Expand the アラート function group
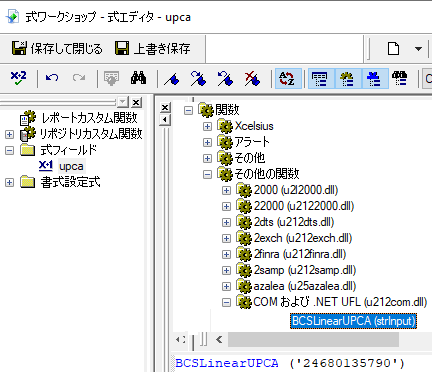This screenshot has height=372, width=432. tap(207, 142)
